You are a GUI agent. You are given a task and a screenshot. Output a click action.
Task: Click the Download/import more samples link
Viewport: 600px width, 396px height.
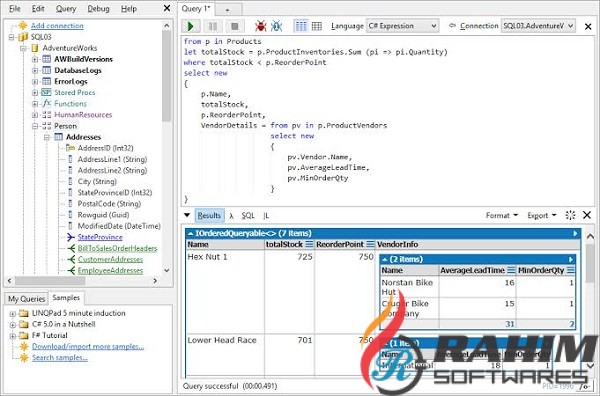pos(88,347)
